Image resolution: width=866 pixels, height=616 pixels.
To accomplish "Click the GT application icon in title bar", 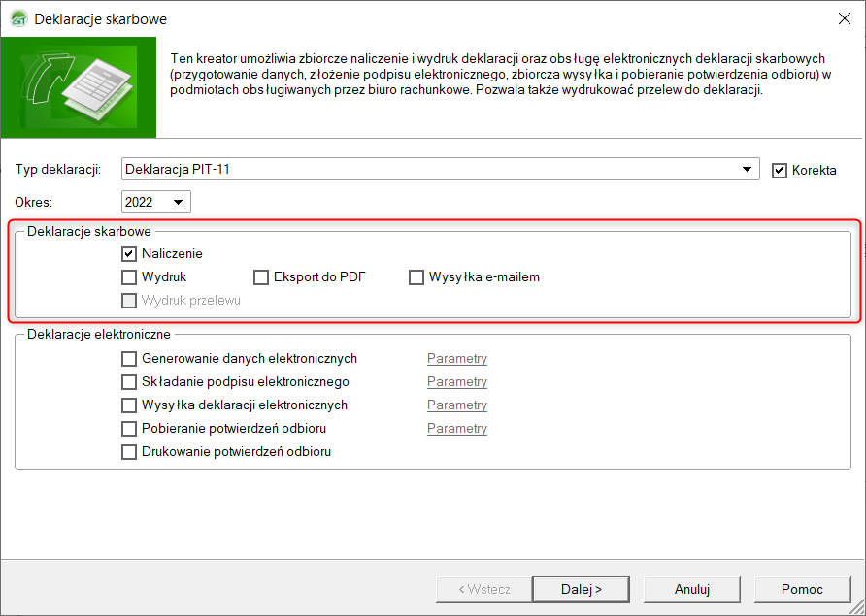I will pos(19,18).
